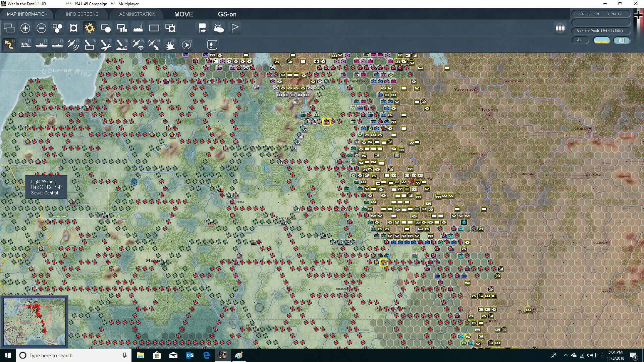
Task: Click the Vehicle Pool 194K display
Action: click(x=601, y=31)
